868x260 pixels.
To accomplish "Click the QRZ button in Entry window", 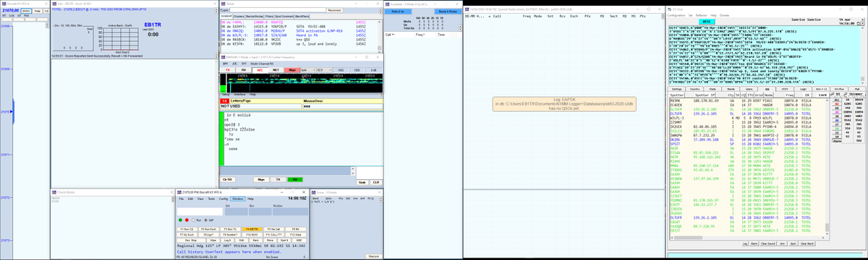I will click(299, 240).
